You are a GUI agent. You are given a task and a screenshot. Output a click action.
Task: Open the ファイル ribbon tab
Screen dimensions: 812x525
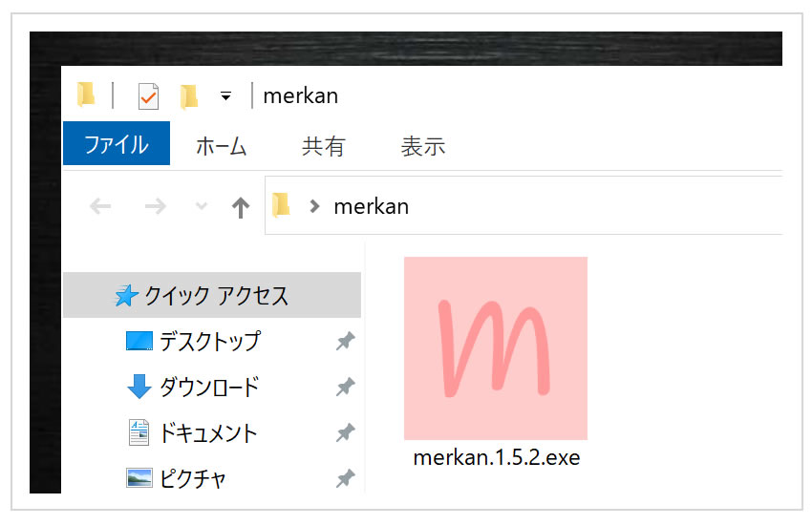tap(117, 143)
